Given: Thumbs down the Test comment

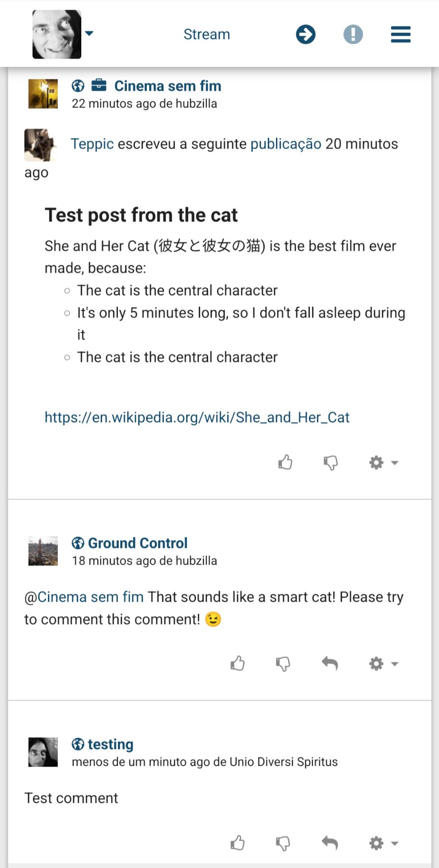Looking at the screenshot, I should [x=283, y=843].
